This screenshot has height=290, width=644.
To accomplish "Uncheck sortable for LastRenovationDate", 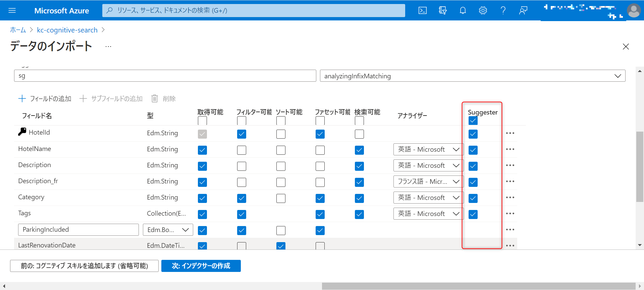I will pyautogui.click(x=281, y=246).
